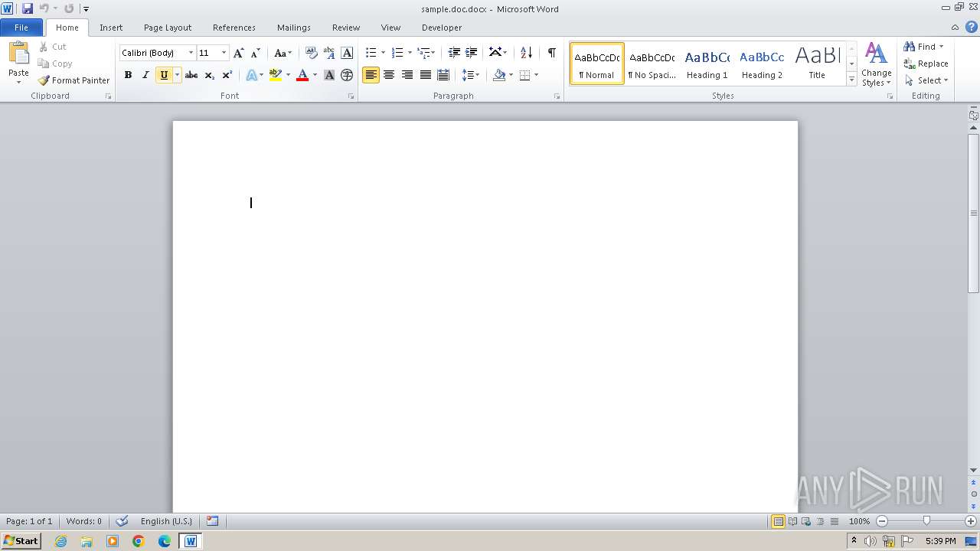Switch to the Developer tab
Viewport: 980px width, 551px height.
442,27
